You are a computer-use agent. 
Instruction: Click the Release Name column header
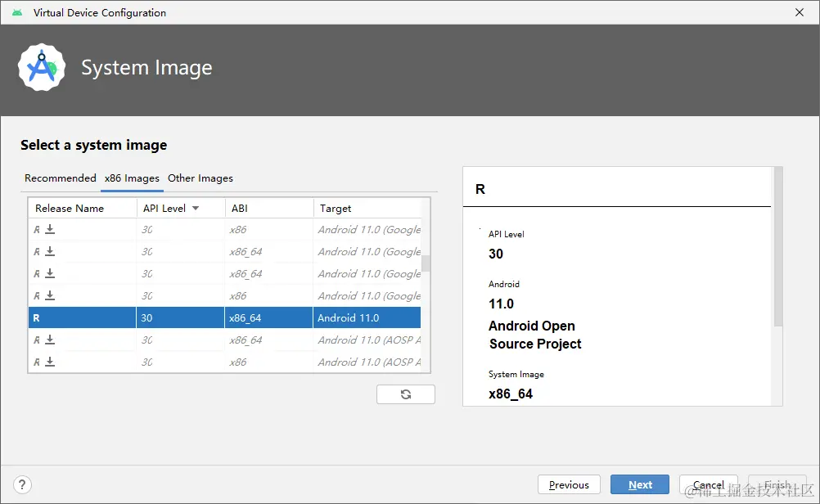pyautogui.click(x=83, y=208)
